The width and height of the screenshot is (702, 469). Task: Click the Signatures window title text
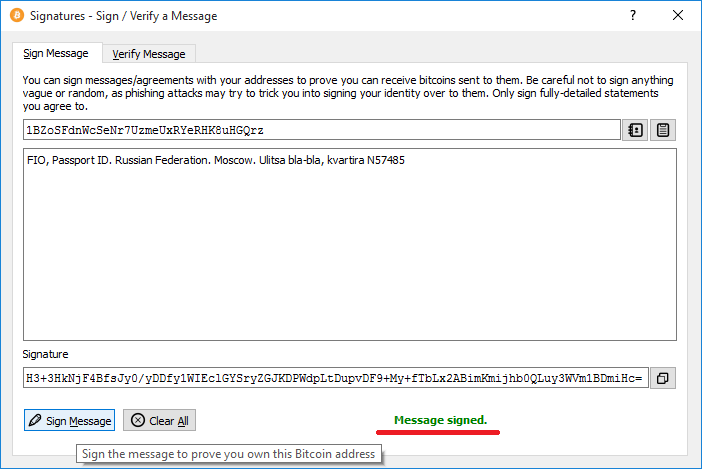(x=123, y=16)
